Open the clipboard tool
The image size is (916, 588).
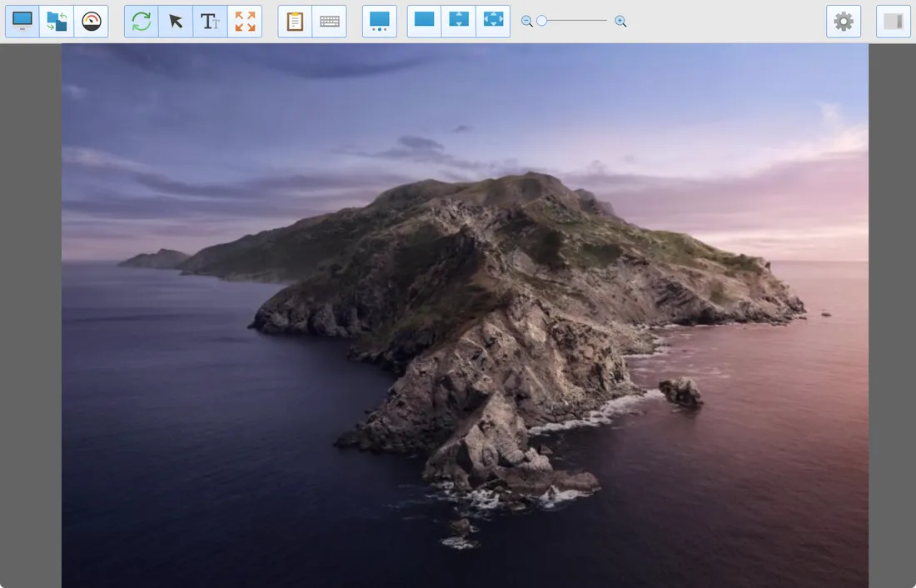[x=294, y=21]
